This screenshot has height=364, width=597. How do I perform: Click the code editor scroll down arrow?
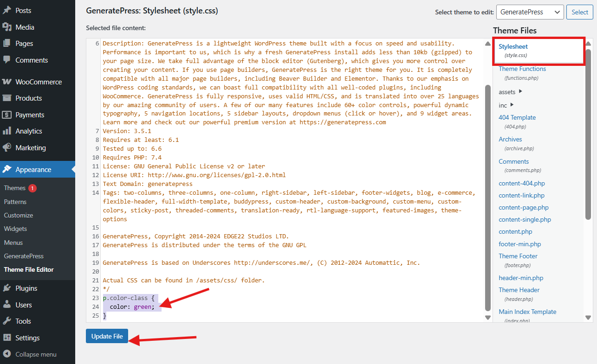click(487, 318)
